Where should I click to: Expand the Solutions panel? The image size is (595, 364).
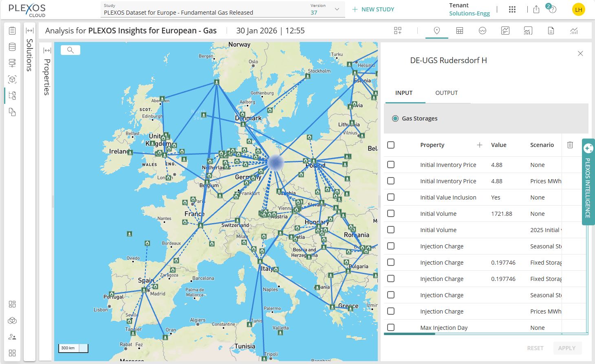[x=29, y=30]
